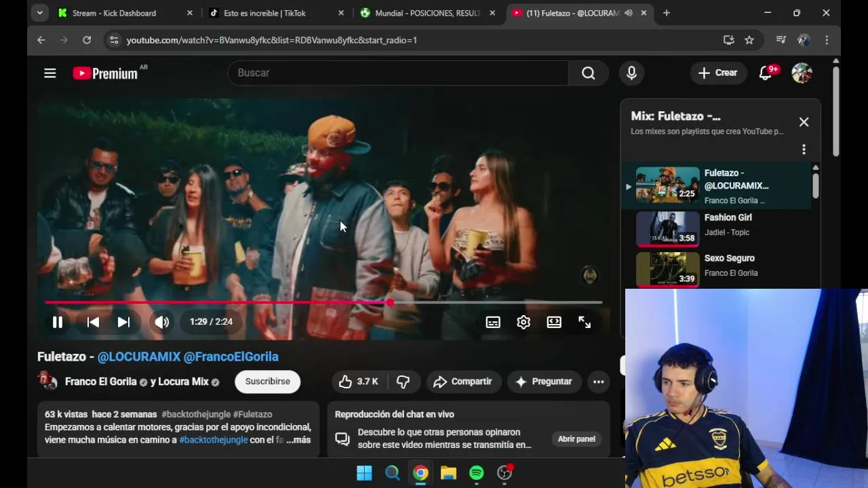This screenshot has width=868, height=488.
Task: Open the Crear upload menu
Action: pyautogui.click(x=717, y=73)
